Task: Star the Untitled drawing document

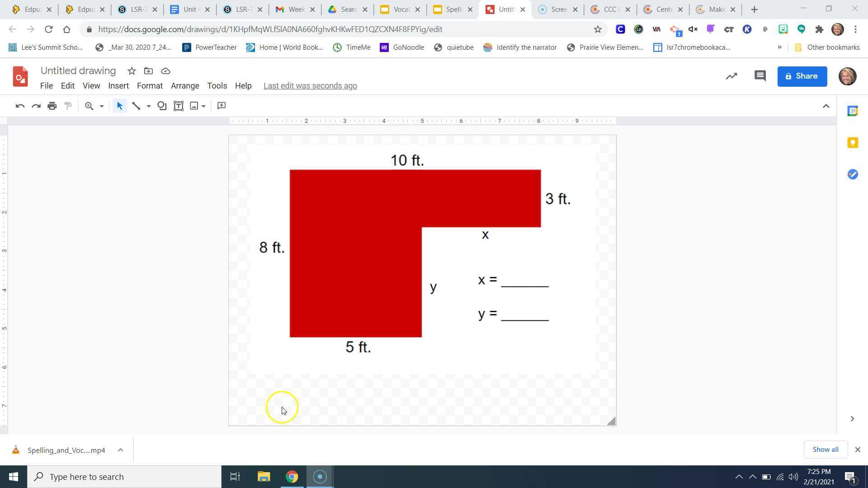Action: point(131,71)
